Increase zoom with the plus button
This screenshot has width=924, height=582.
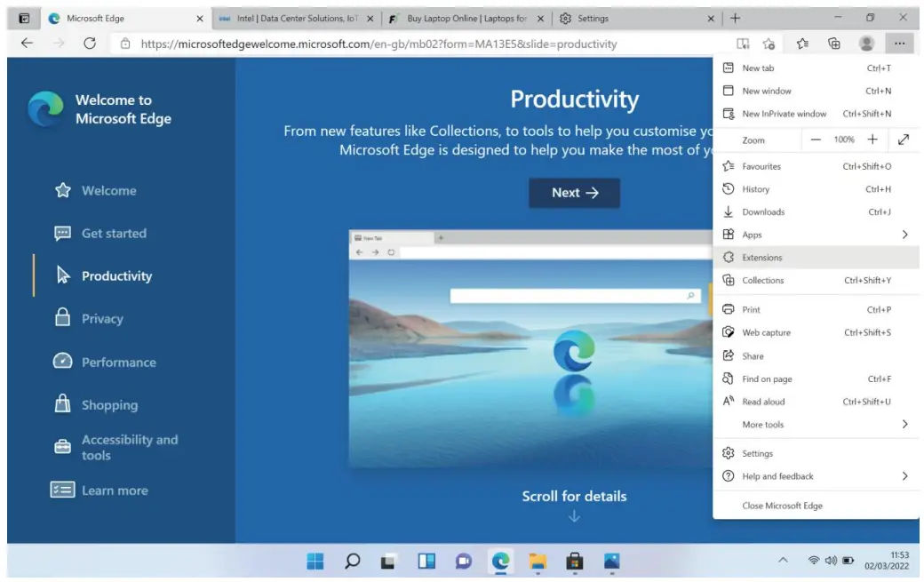(872, 140)
